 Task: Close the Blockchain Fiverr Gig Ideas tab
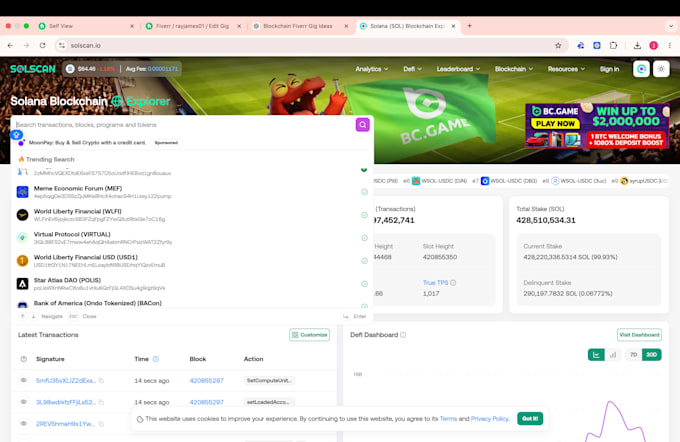[346, 26]
